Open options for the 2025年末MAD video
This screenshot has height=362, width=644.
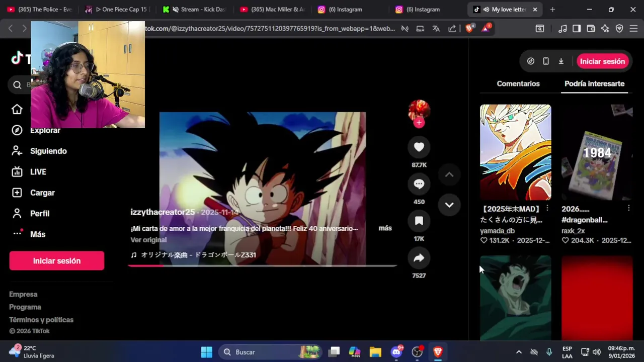[x=547, y=208]
